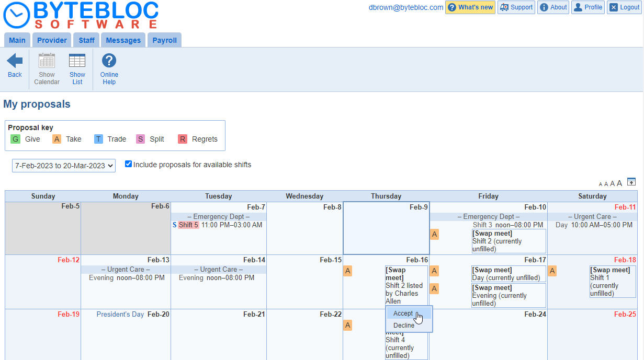Select the second-largest font size A
This screenshot has width=644, height=360.
(x=613, y=183)
